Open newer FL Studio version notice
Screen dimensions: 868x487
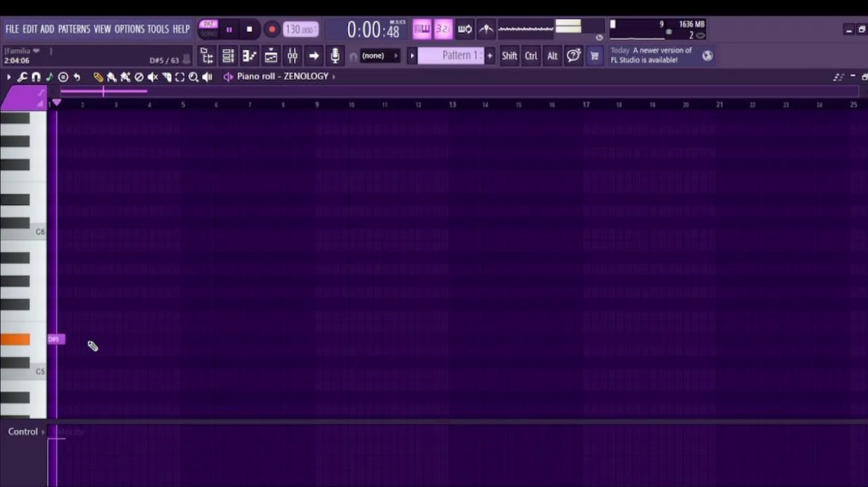coord(652,55)
